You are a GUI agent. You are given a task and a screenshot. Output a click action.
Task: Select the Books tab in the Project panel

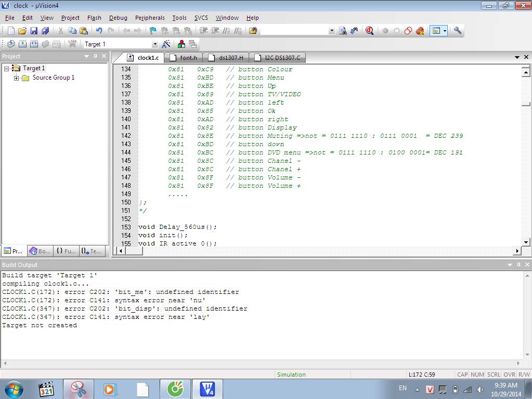pyautogui.click(x=41, y=251)
